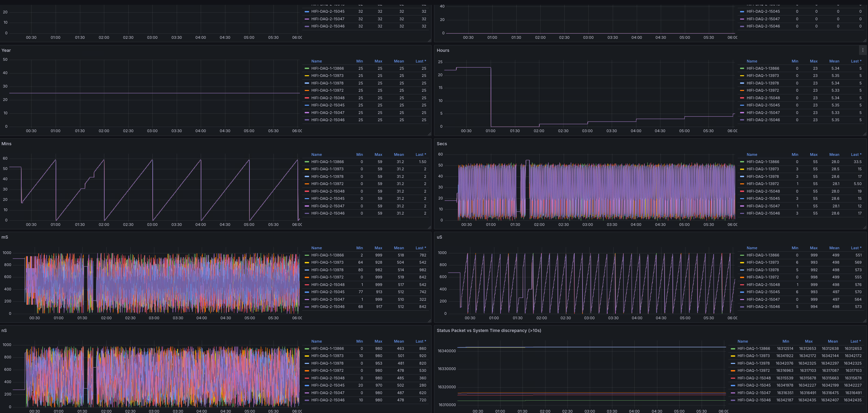Open the mS panel title menu
This screenshot has width=868, height=413.
(5, 237)
